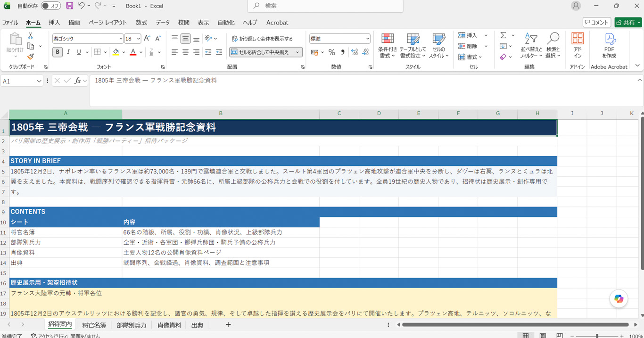Switch to page layout view in status bar

pyautogui.click(x=543, y=336)
